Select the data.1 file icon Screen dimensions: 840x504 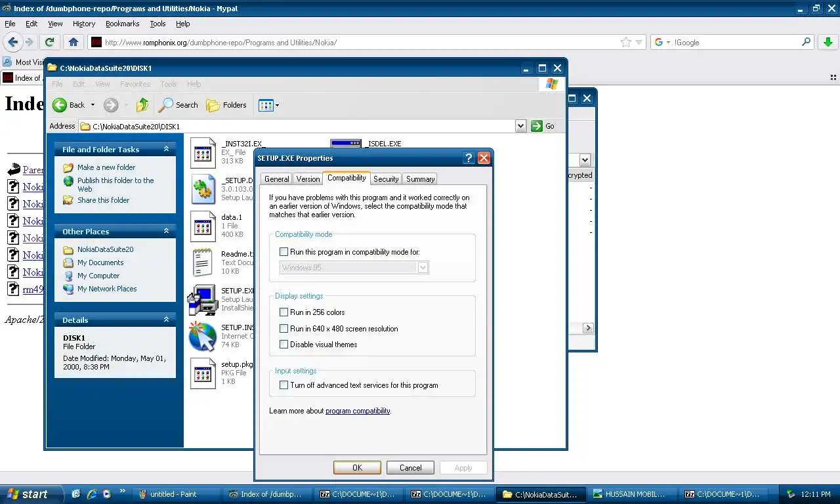(203, 226)
